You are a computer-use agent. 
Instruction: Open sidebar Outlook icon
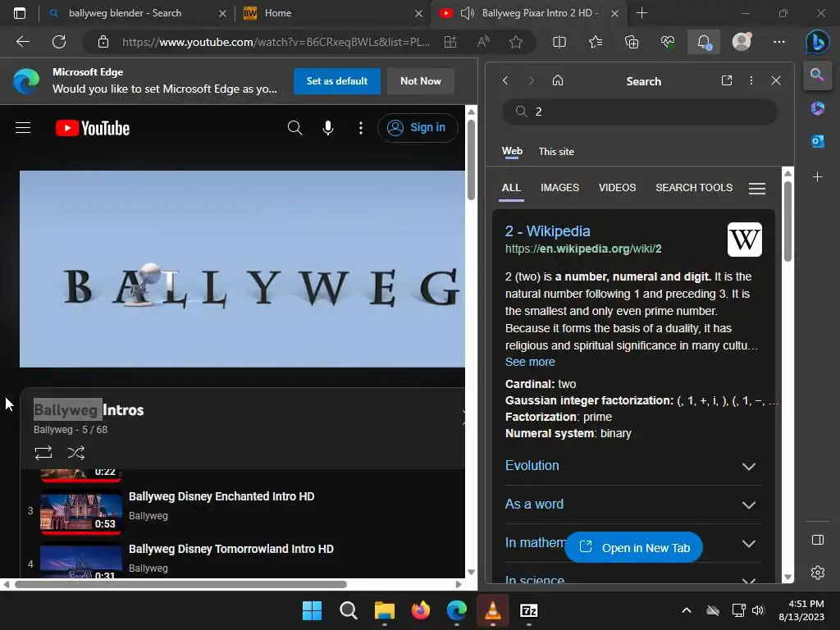818,141
